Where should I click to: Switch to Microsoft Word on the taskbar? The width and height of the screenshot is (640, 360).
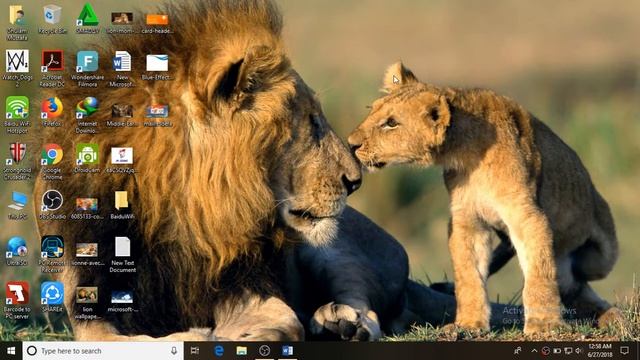pos(287,351)
